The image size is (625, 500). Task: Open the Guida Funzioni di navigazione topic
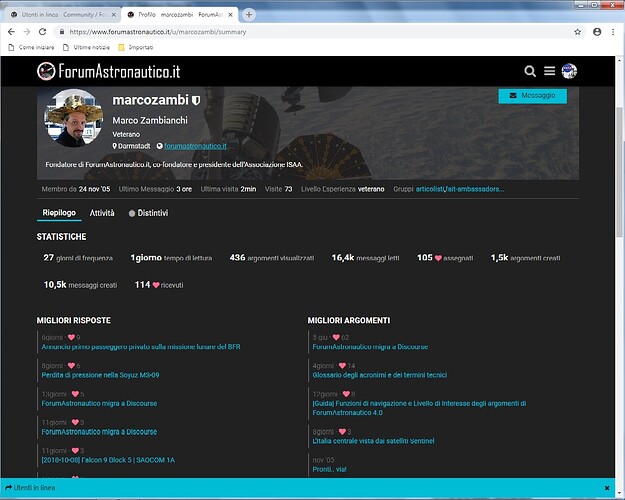tap(419, 408)
